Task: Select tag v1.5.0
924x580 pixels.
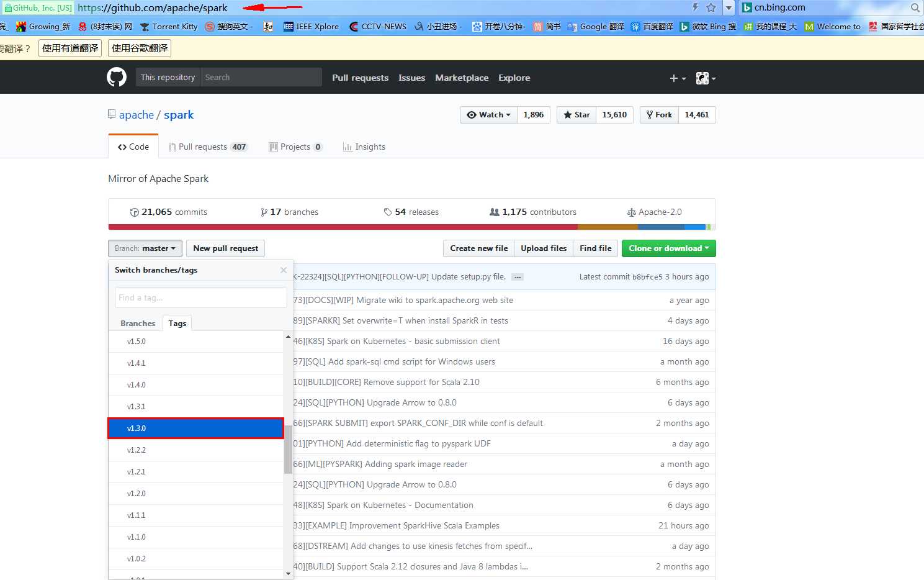Action: 196,342
